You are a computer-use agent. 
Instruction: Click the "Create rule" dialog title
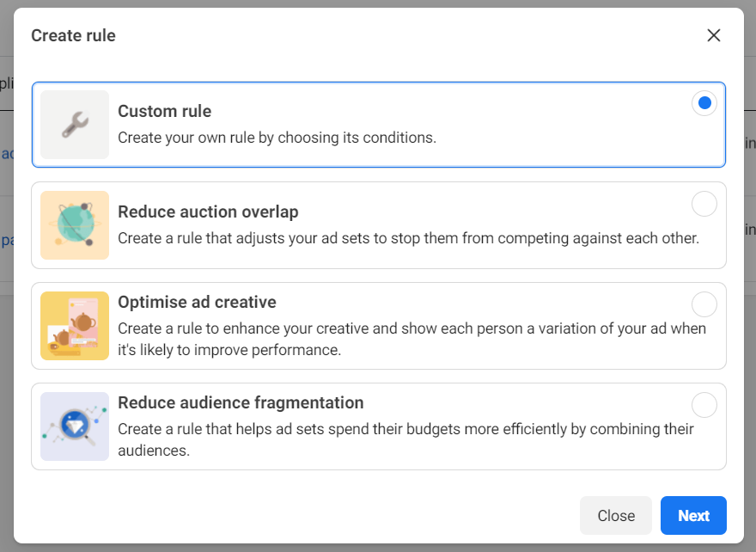pyautogui.click(x=73, y=35)
